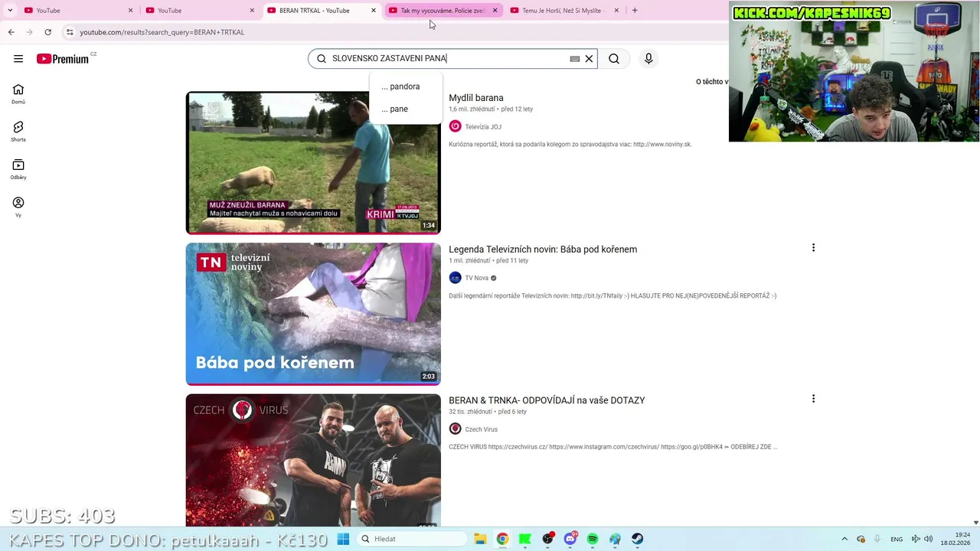Open Steam from the taskbar

[637, 539]
